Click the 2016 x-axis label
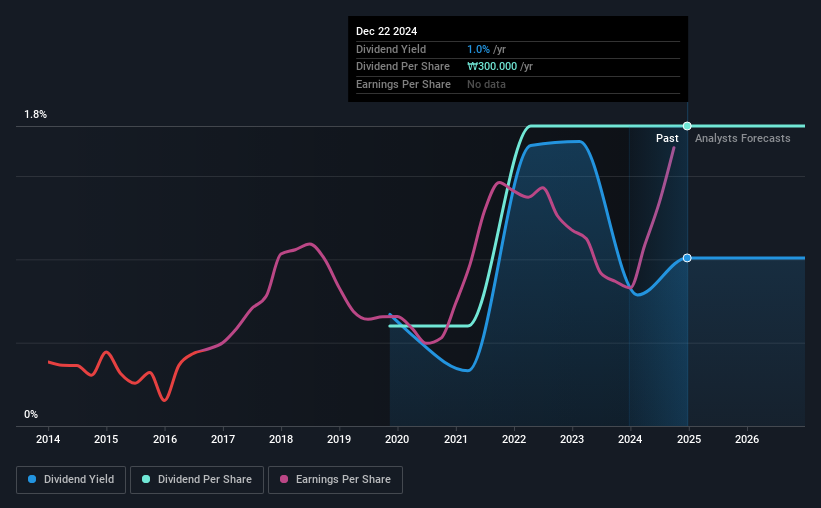This screenshot has height=508, width=821. tap(164, 439)
